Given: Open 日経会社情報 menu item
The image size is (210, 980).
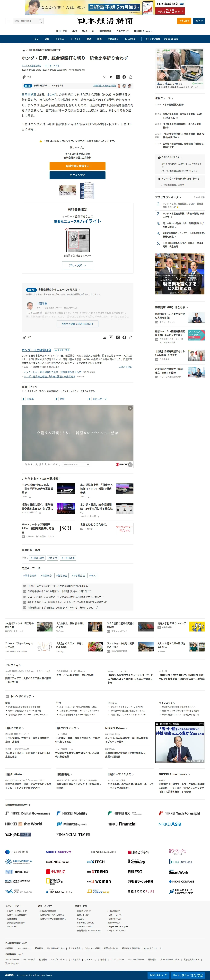Looking at the screenshot, I should coord(105,31).
